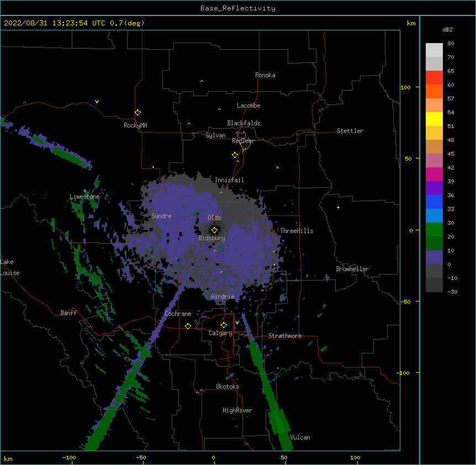
Task: Click the Innisfail town label
Action: 229,180
